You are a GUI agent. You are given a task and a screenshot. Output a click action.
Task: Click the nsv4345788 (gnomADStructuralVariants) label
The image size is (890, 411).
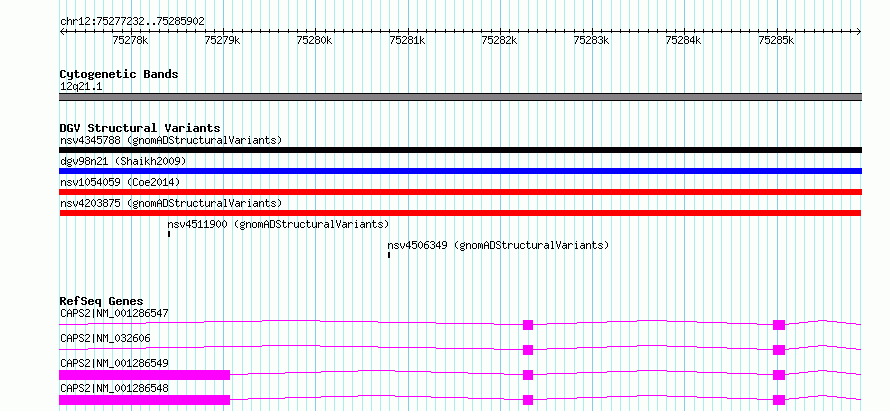[171, 140]
